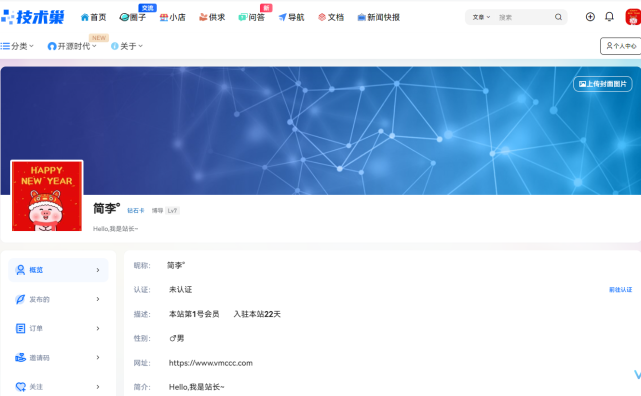
Task: Click the Lv7 level badge
Action: pos(172,210)
